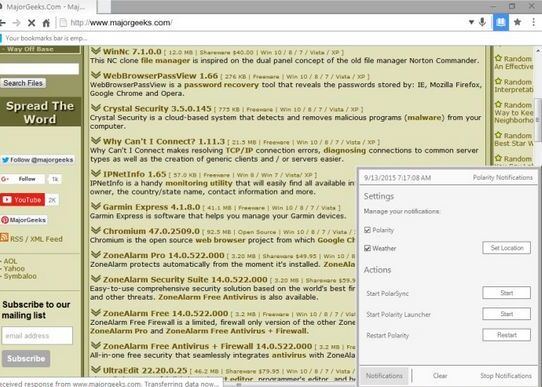Click the Set Location button
542x387 pixels.
tap(506, 248)
